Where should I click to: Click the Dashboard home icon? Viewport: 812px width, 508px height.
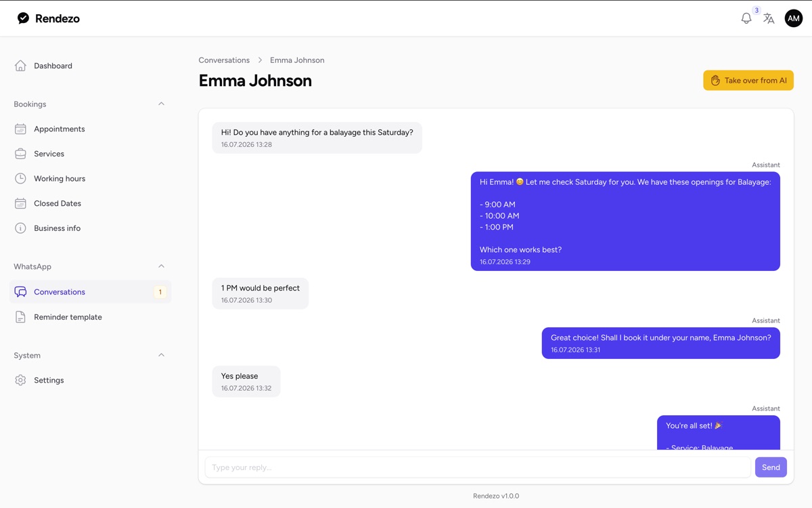pyautogui.click(x=20, y=66)
